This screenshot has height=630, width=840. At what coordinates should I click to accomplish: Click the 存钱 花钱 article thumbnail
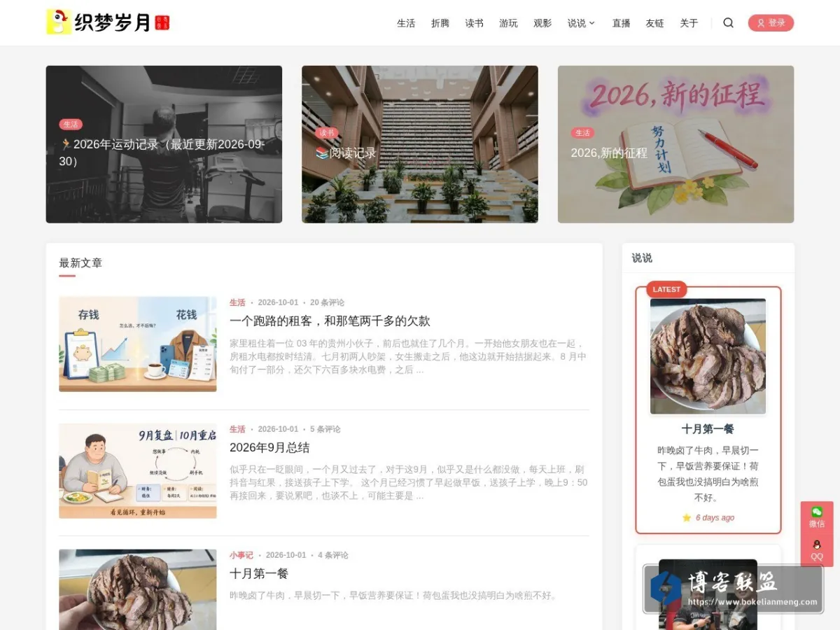click(x=138, y=344)
